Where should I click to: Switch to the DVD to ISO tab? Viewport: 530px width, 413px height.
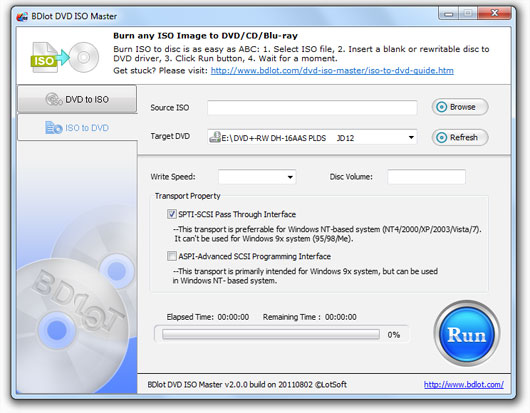(x=77, y=99)
